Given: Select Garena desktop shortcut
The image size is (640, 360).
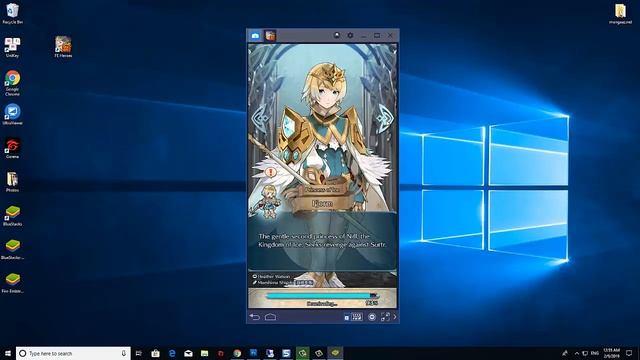Looking at the screenshot, I should [x=12, y=148].
